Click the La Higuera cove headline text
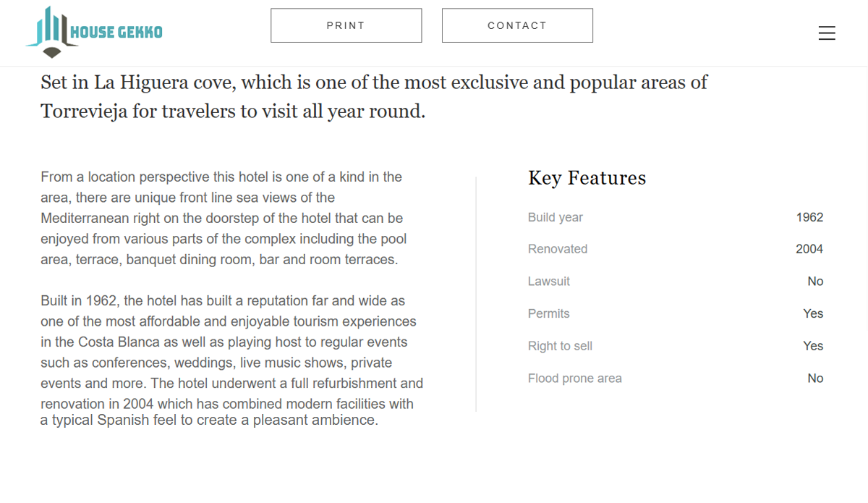This screenshot has height=503, width=868. pos(374,97)
